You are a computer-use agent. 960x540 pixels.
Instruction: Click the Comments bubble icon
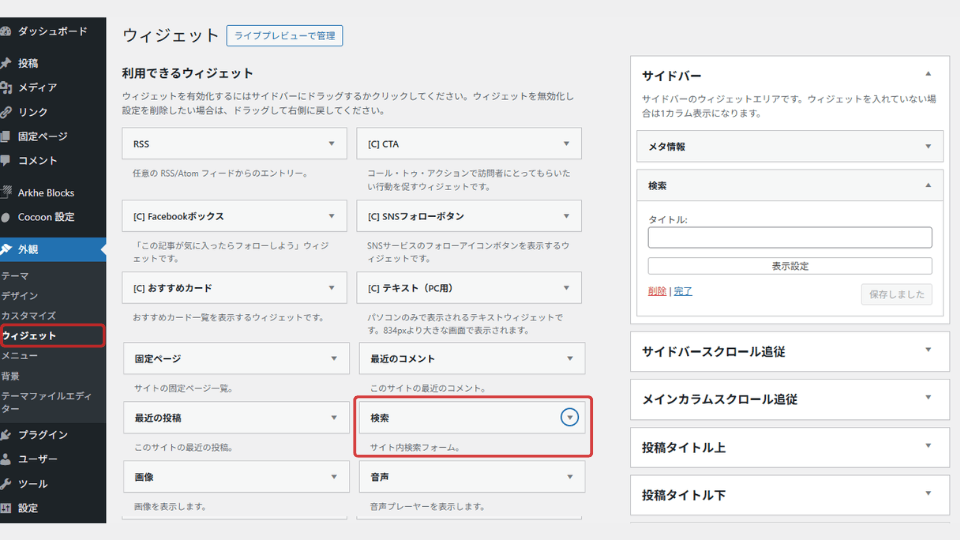pyautogui.click(x=6, y=160)
